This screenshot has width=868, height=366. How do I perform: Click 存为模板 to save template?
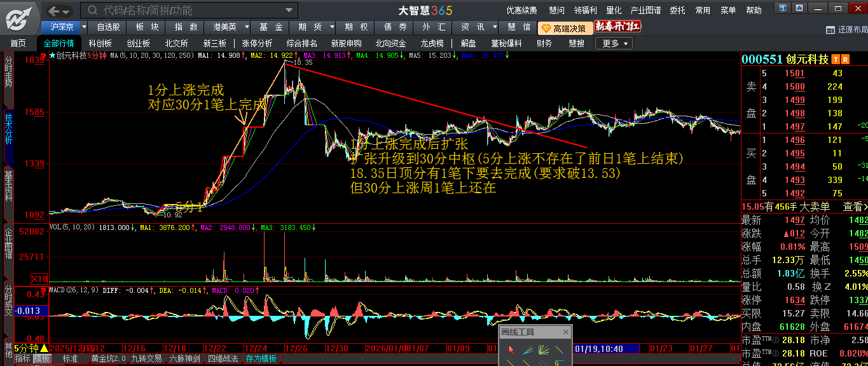261,359
